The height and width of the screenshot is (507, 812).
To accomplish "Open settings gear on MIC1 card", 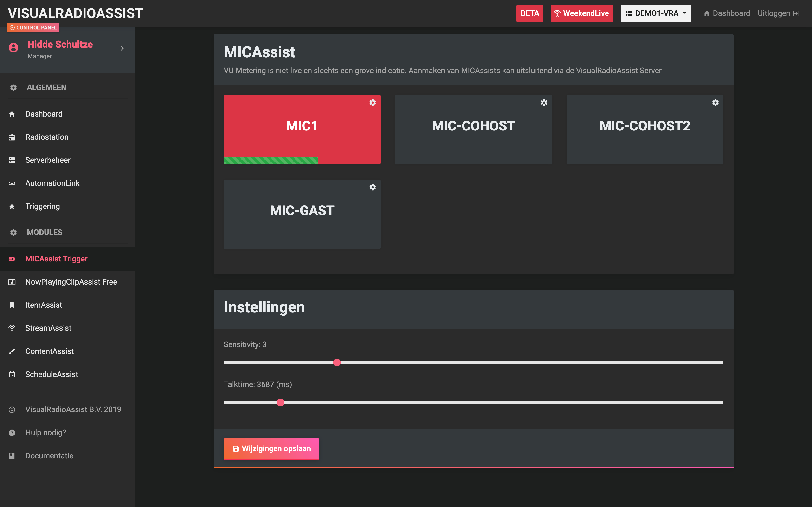I will (x=372, y=103).
